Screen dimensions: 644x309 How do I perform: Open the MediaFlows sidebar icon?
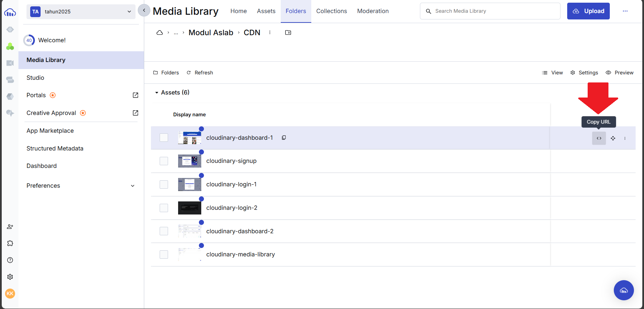[10, 80]
